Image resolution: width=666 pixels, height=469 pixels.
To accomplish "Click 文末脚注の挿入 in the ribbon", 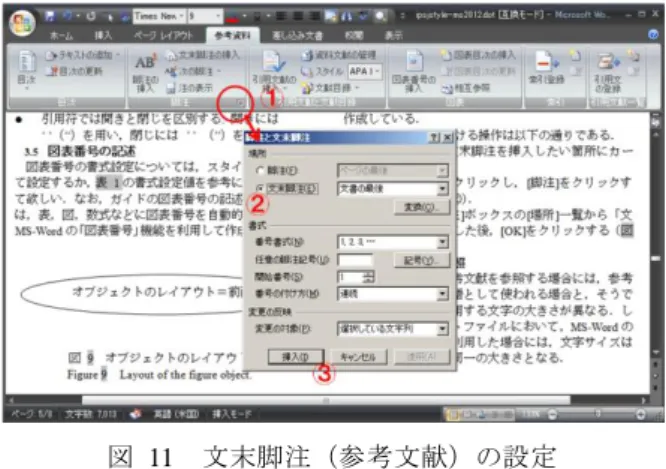I will pos(203,55).
